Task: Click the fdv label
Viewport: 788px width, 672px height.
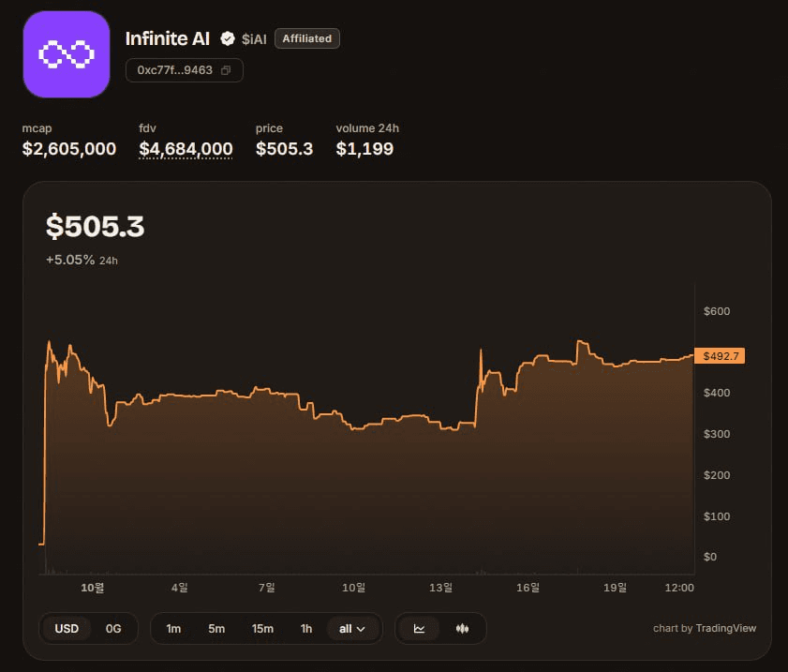Action: [147, 128]
